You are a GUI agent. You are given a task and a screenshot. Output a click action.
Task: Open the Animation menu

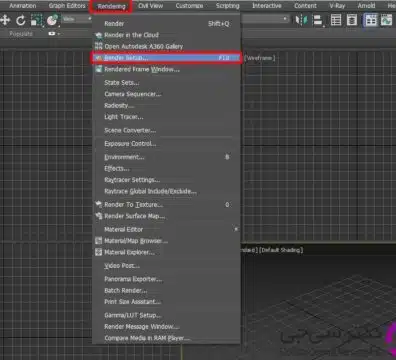[x=23, y=6]
